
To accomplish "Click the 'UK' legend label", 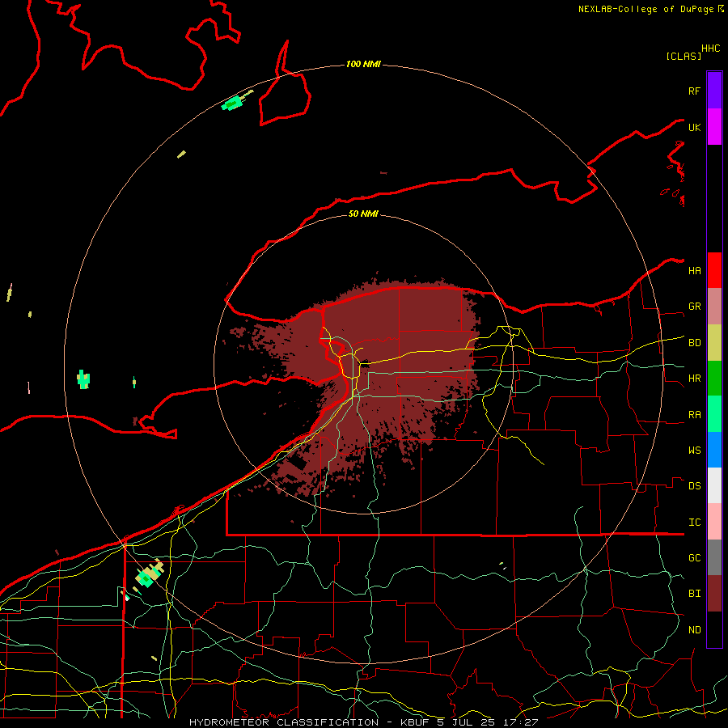I will tap(694, 127).
